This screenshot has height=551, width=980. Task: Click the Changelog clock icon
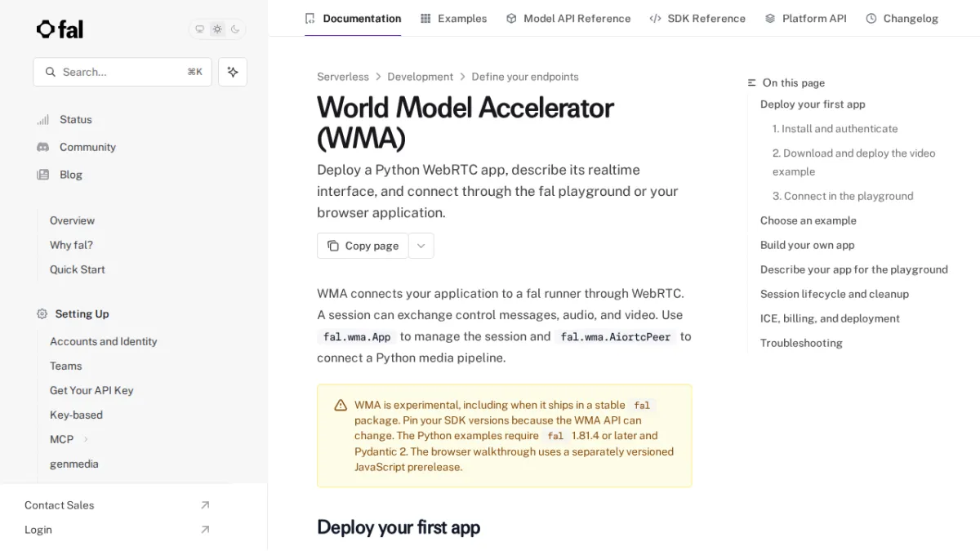[x=871, y=18]
